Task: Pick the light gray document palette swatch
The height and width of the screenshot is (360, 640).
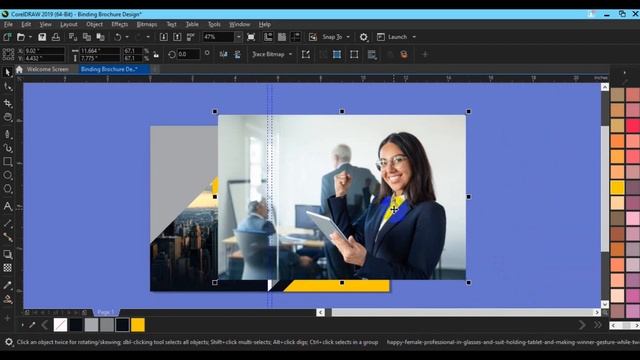Action: click(91, 325)
